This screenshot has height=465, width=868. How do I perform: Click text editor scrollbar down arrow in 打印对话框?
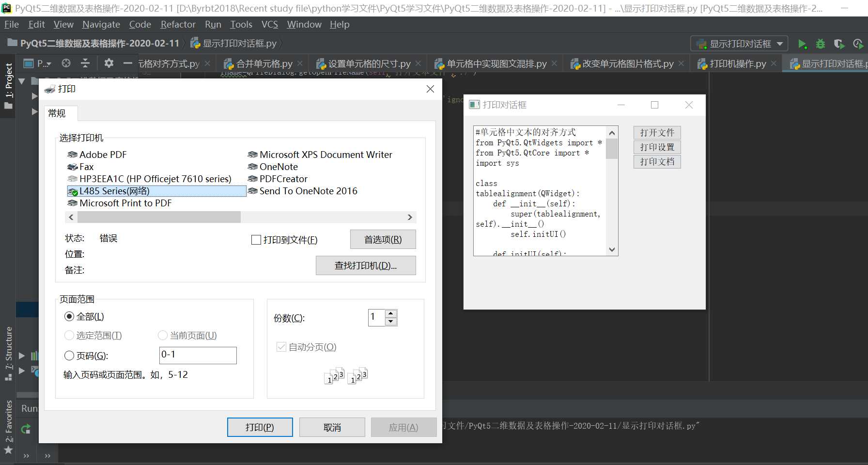tap(612, 250)
